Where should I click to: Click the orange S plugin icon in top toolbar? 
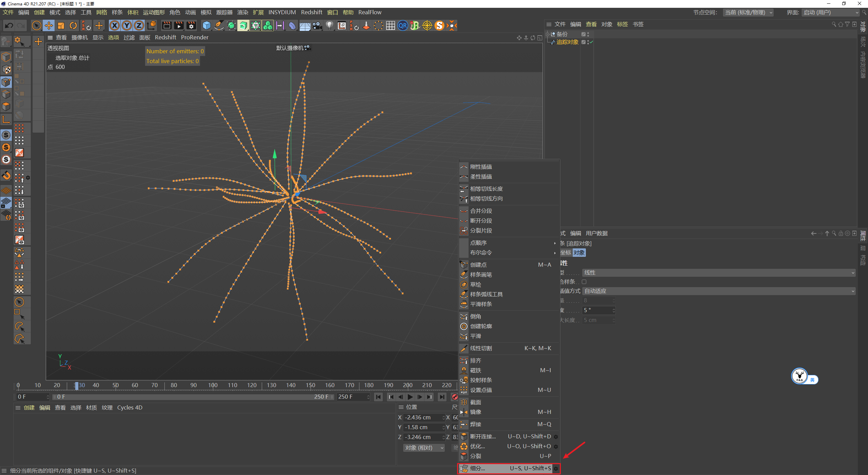(x=439, y=25)
